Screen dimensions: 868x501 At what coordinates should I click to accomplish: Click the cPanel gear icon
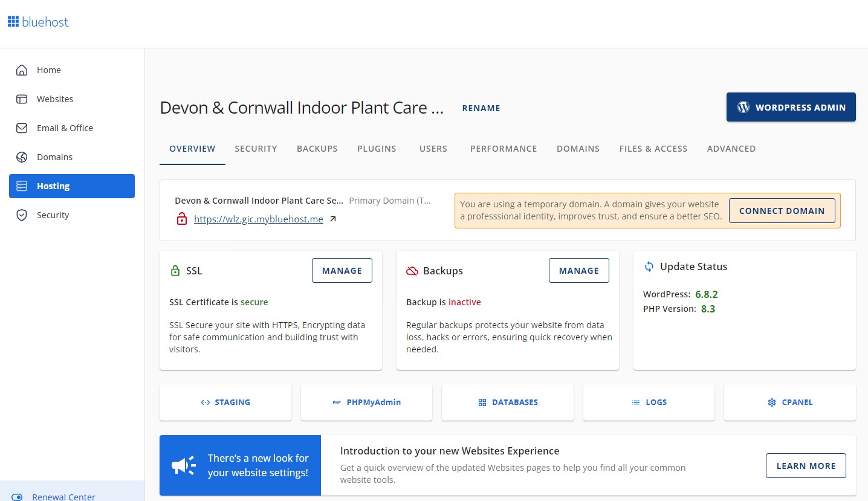(x=771, y=402)
